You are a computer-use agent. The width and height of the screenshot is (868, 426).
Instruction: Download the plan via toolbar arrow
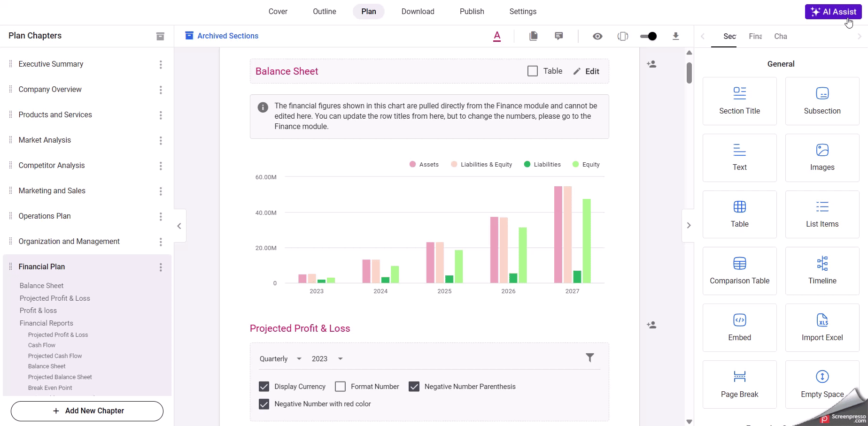(676, 36)
